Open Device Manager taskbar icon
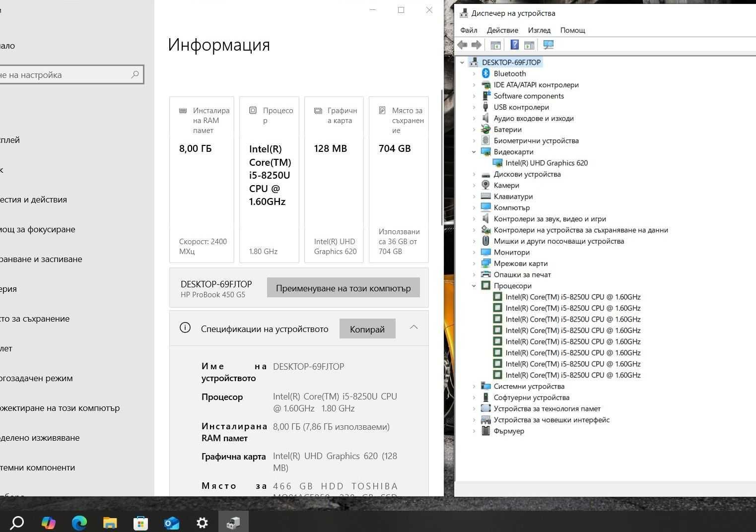 (x=233, y=523)
